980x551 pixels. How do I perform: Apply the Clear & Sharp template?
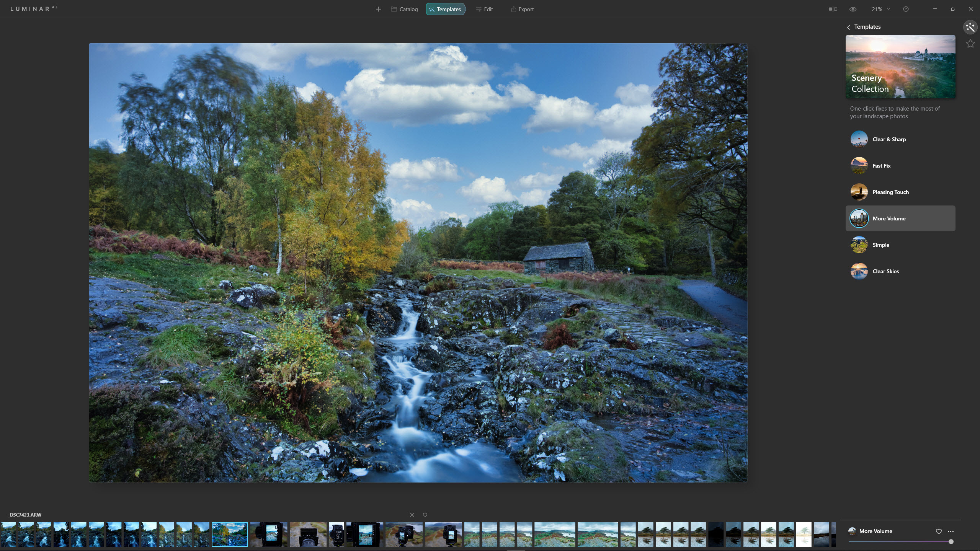pos(889,139)
